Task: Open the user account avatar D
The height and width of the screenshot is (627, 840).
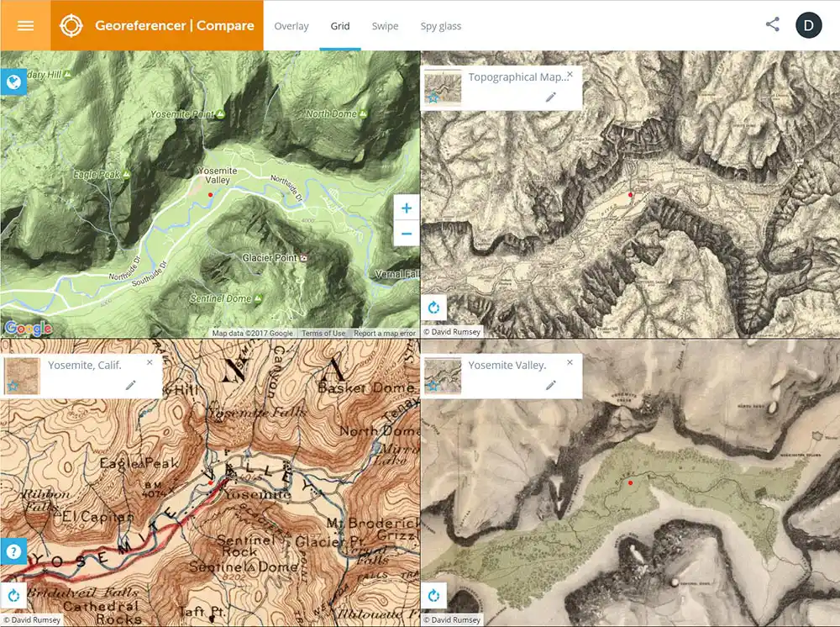Action: point(808,25)
